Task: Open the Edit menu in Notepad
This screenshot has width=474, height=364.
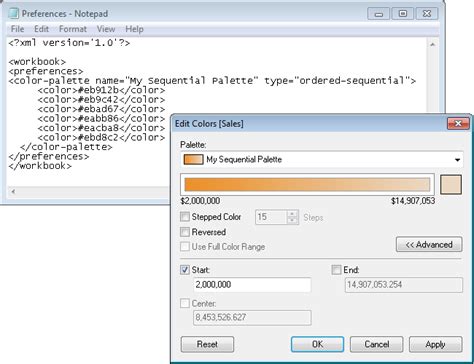Action: (x=41, y=29)
